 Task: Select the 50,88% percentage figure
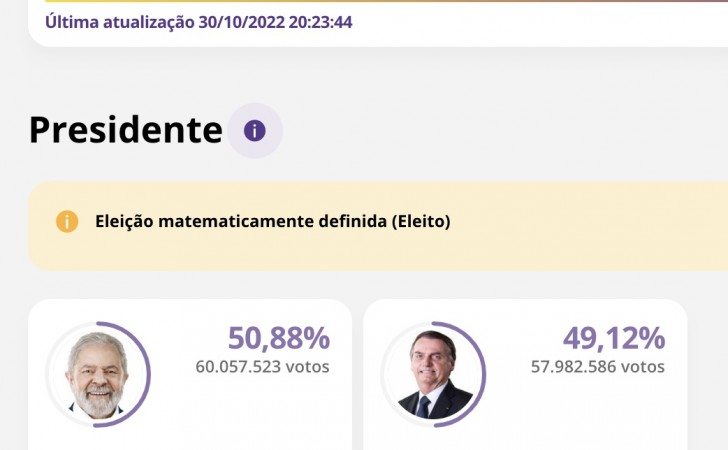279,339
